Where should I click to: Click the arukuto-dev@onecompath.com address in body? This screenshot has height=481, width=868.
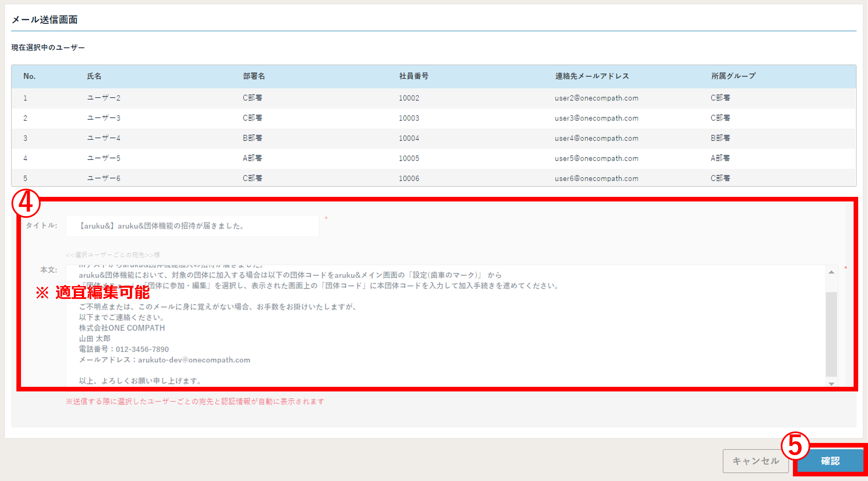point(194,360)
